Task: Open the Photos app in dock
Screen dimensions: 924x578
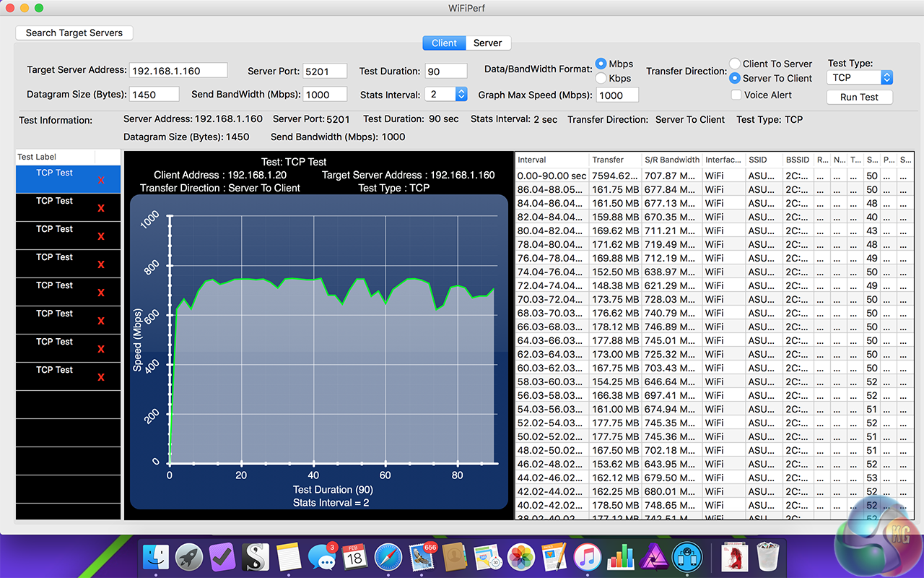Action: coord(520,558)
